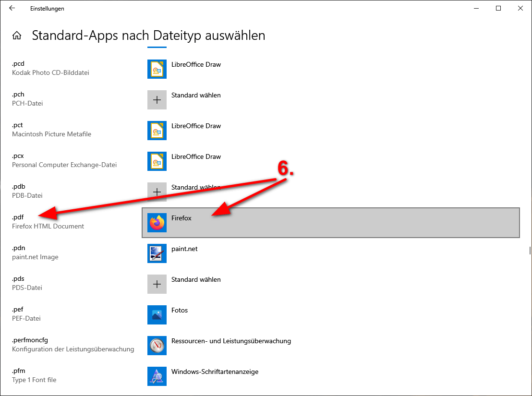Select the 'paint.net' app label
Image resolution: width=532 pixels, height=396 pixels.
click(184, 249)
